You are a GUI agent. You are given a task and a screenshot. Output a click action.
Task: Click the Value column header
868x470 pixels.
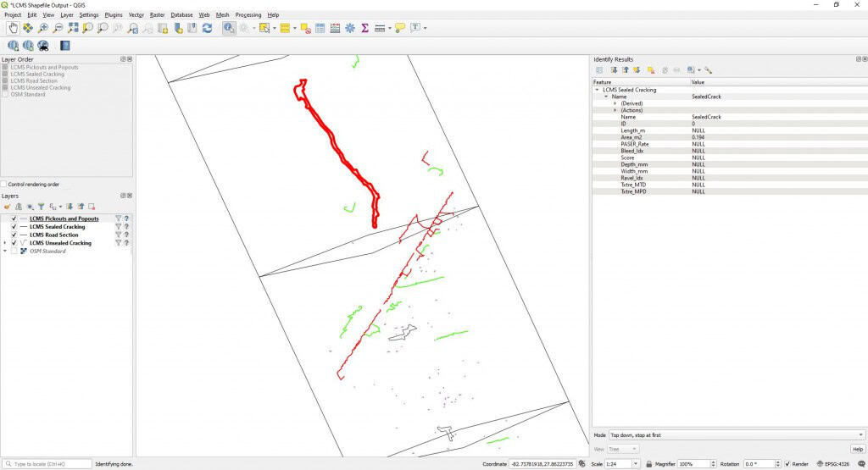pos(778,82)
